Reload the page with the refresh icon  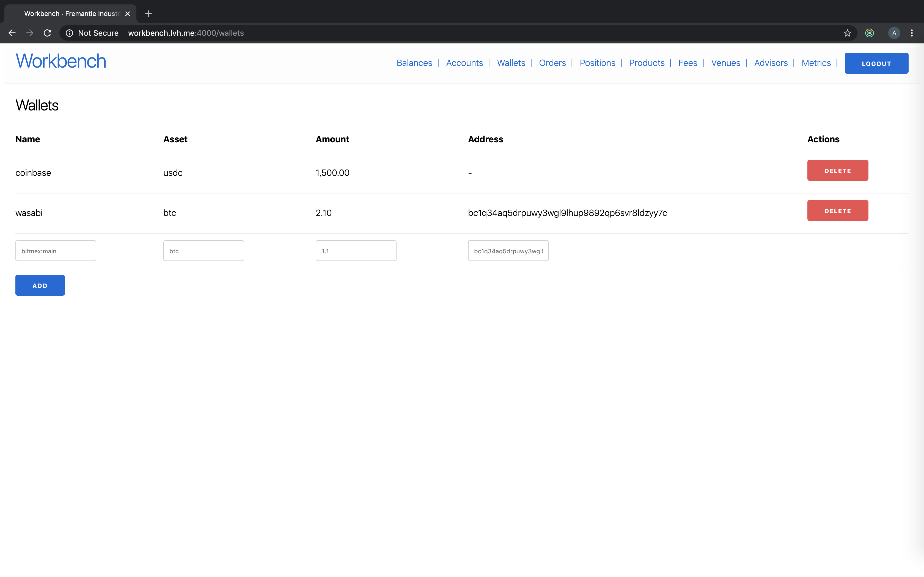(47, 33)
